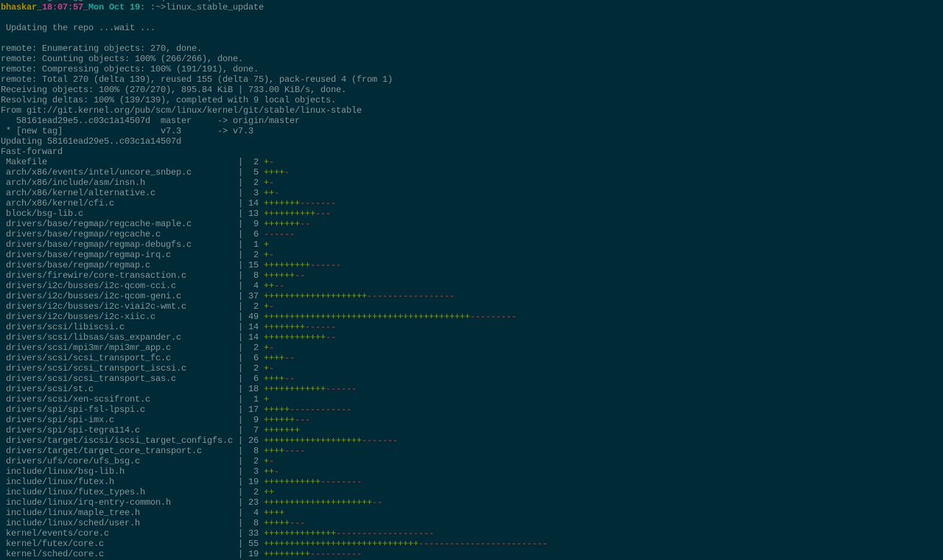Click the git.kernel.org repository URL
This screenshot has height=560, width=943.
[194, 110]
